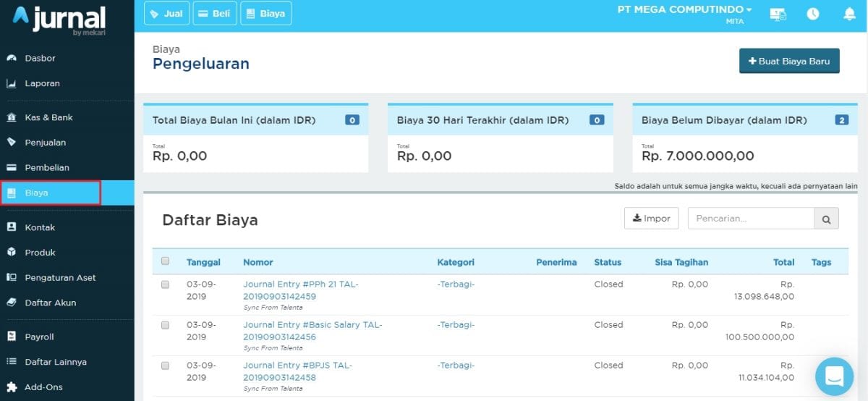Expand the PT MEGA COMPUTINDO company dropdown
The image size is (868, 401).
point(684,10)
